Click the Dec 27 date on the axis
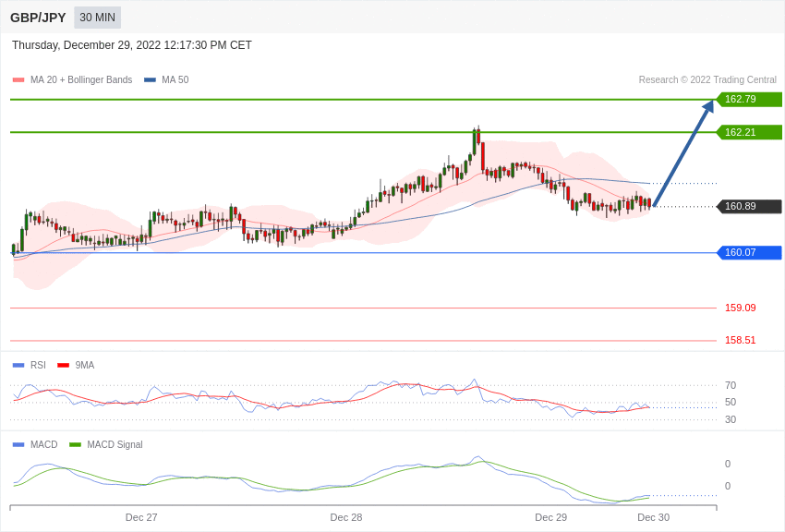Screen dimensions: 785x532 [141, 517]
